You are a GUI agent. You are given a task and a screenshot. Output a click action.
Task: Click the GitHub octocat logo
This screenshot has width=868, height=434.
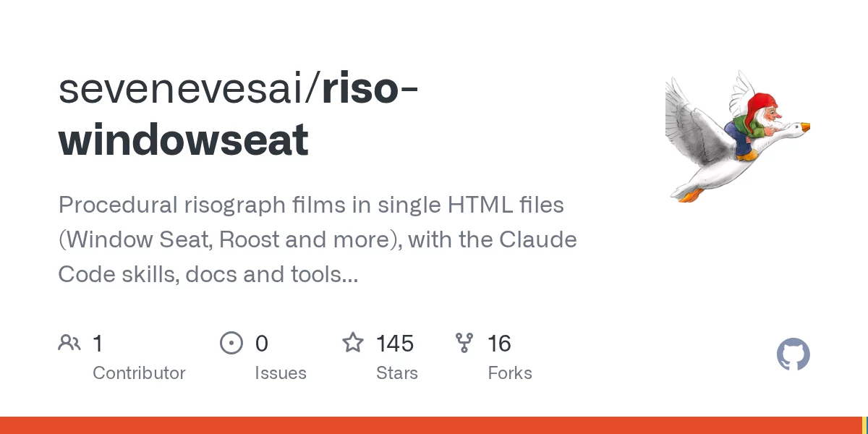pos(793,355)
